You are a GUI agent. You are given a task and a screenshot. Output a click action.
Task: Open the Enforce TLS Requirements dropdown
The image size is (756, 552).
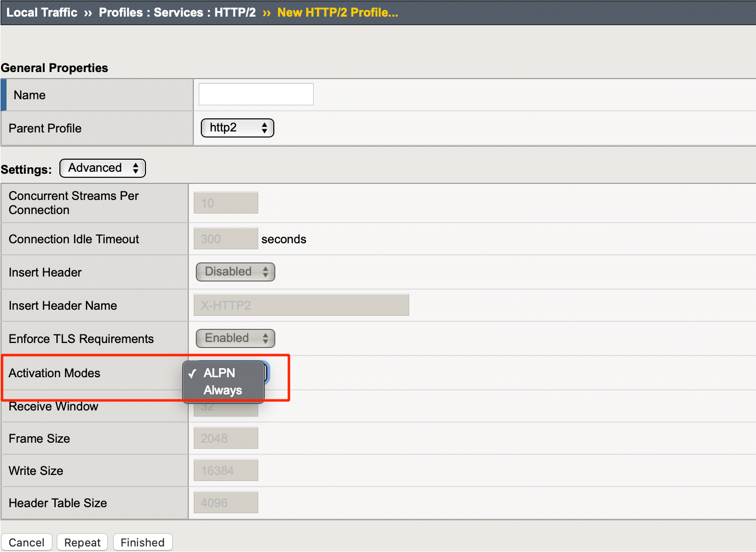tap(235, 338)
